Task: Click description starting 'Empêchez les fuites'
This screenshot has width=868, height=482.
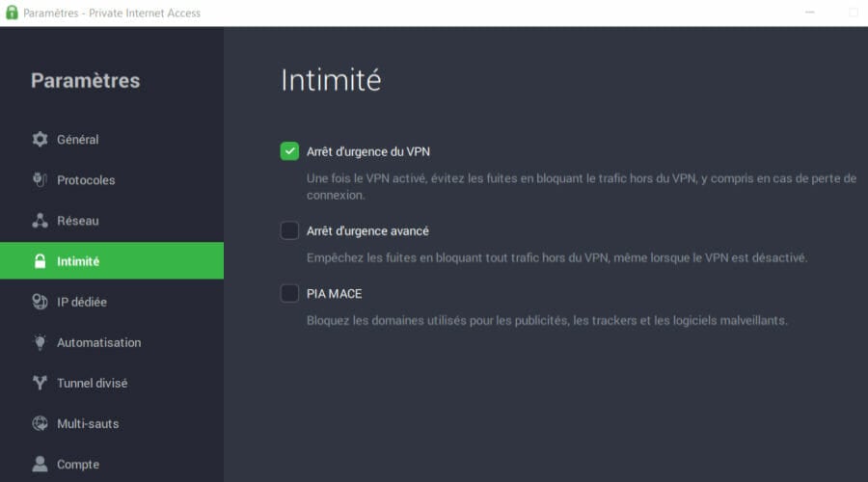Action: click(556, 258)
